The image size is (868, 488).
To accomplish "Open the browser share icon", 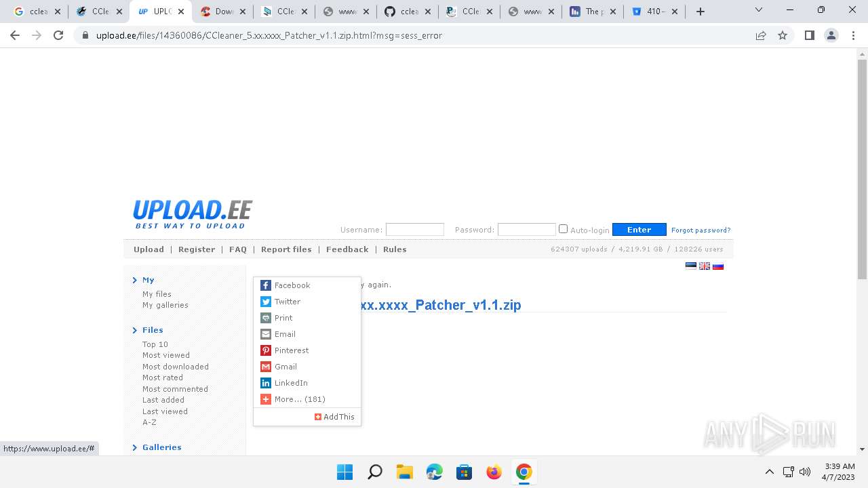I will coord(761,35).
